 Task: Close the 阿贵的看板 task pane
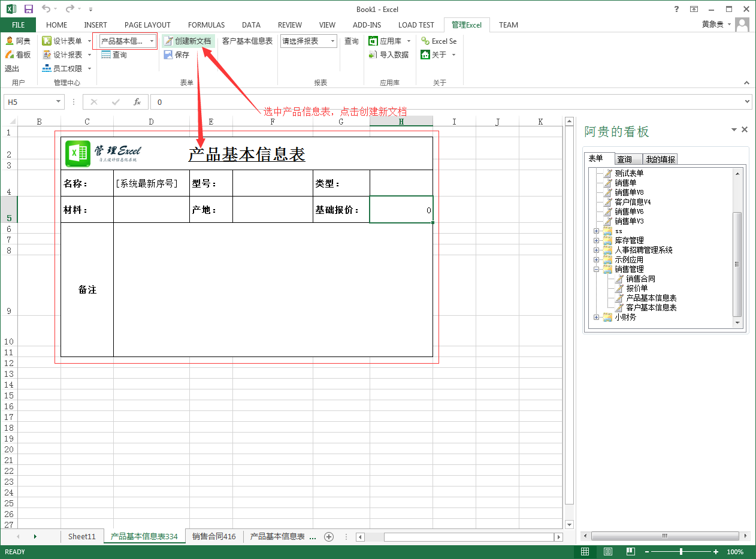(x=745, y=129)
